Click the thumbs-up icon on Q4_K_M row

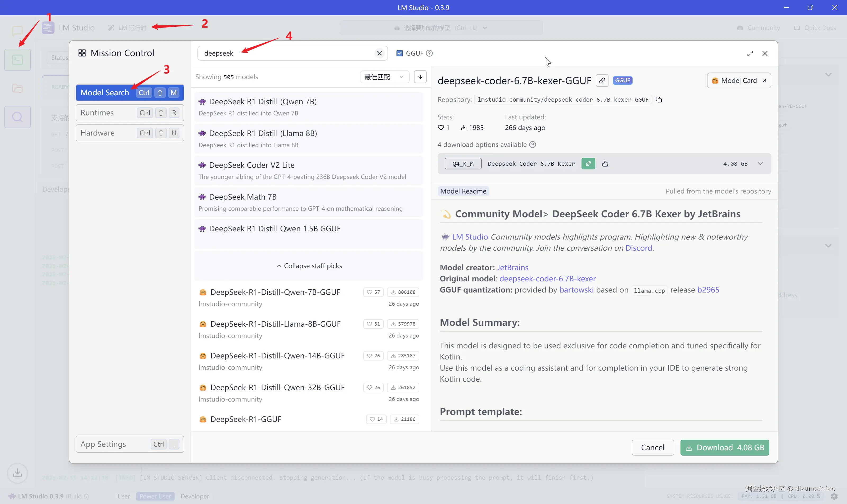coord(605,164)
